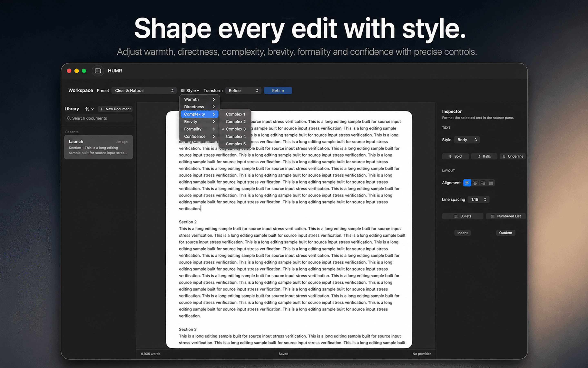Click the Indent button
The width and height of the screenshot is (588, 368).
click(462, 233)
